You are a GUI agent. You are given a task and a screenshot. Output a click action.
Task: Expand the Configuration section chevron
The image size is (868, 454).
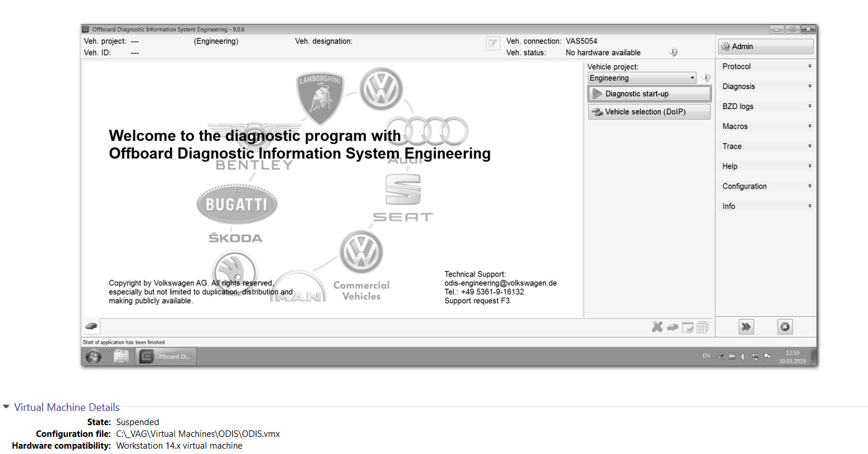click(x=810, y=186)
